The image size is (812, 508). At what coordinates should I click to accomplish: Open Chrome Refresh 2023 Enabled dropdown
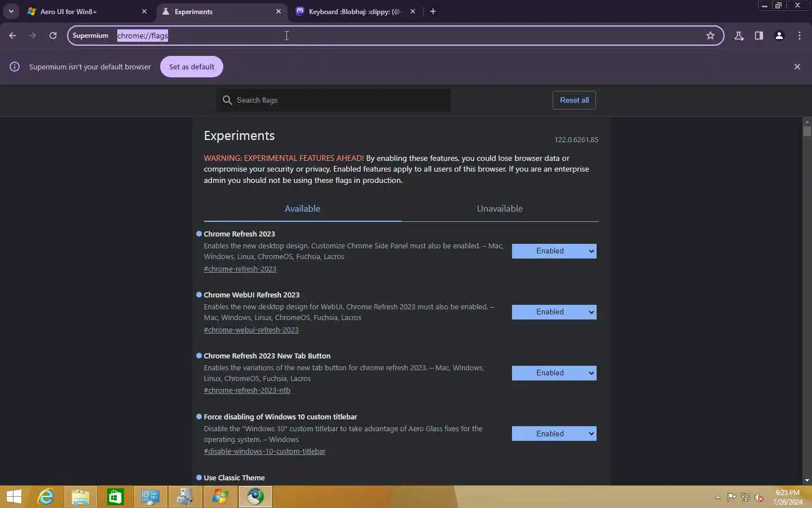[x=554, y=251]
